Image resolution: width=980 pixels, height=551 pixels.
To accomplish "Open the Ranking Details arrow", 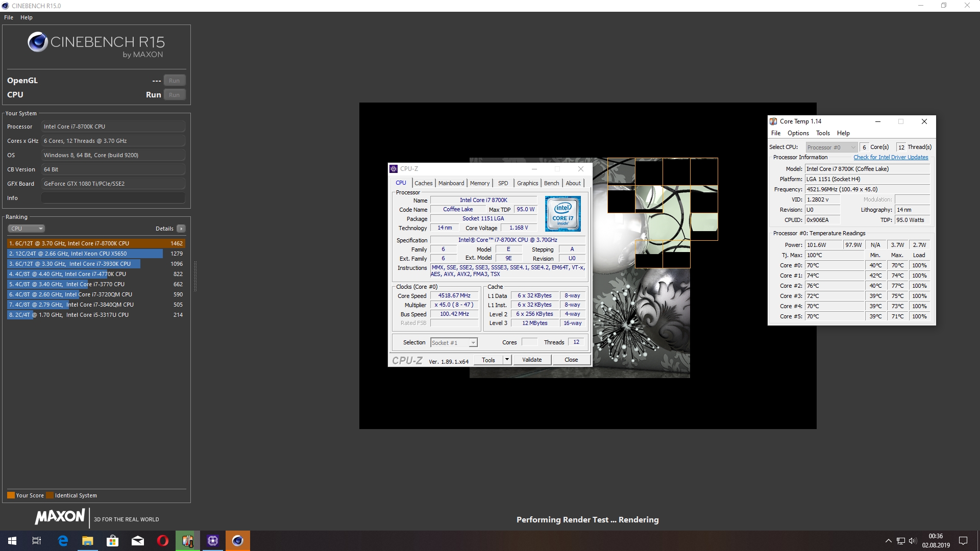I will click(181, 229).
